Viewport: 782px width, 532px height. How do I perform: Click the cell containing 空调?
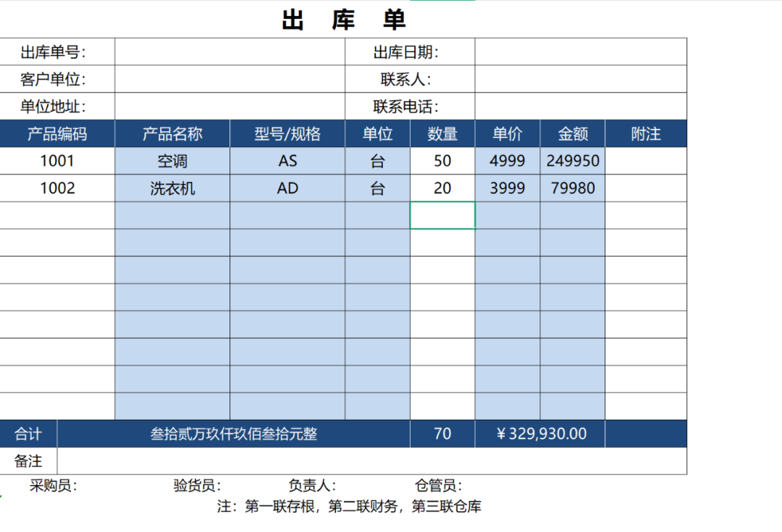tap(172, 161)
